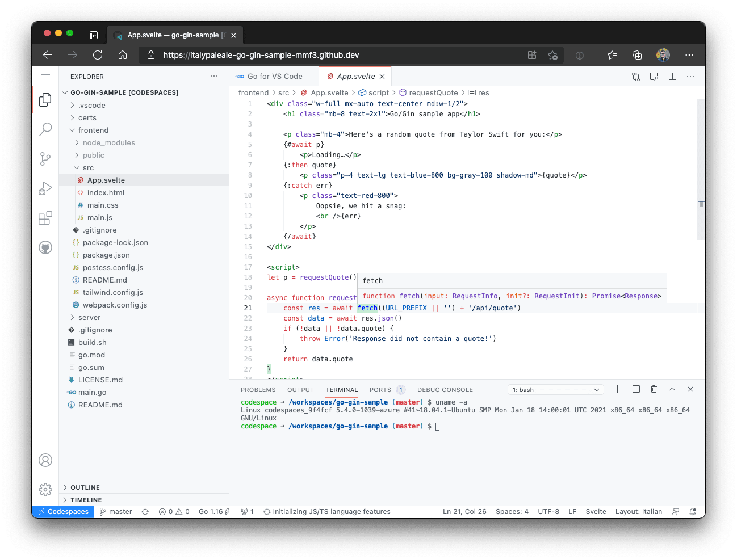Split the terminal panel
Image resolution: width=737 pixels, height=560 pixels.
(636, 389)
